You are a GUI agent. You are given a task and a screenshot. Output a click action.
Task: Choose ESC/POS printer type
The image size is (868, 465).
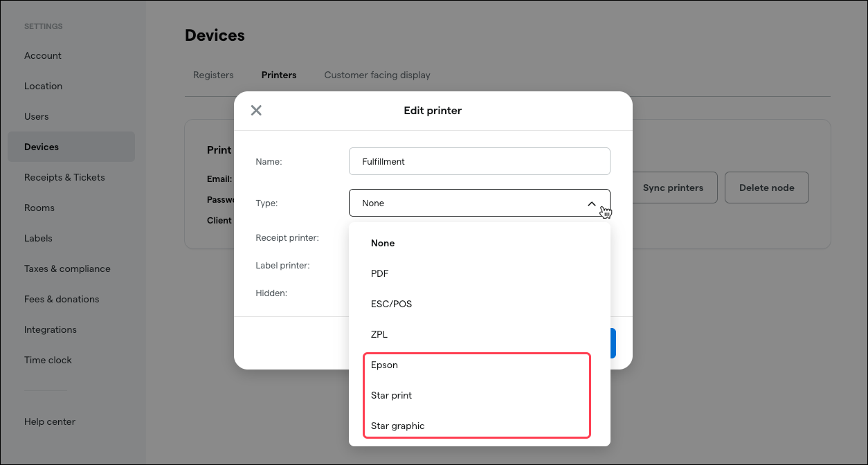(x=480, y=304)
